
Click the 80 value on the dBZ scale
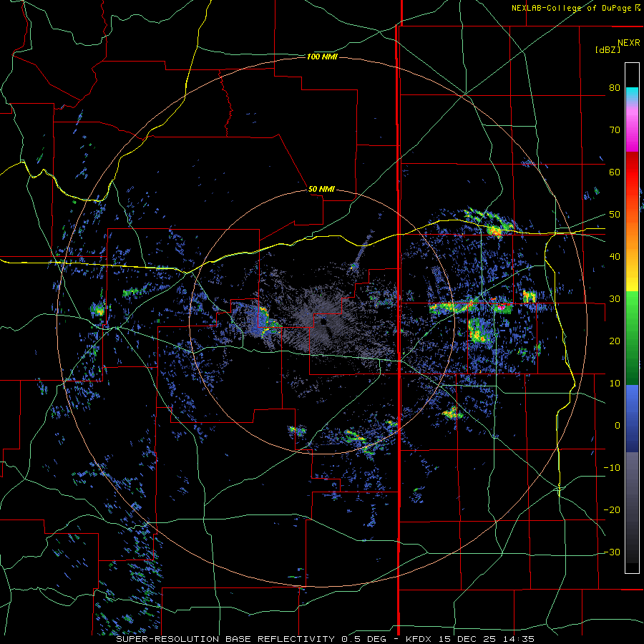click(615, 88)
